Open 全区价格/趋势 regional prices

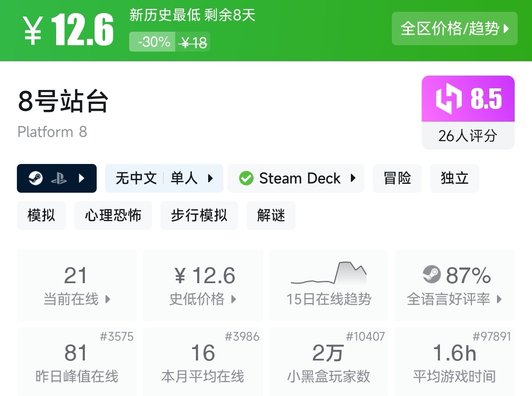(x=454, y=29)
